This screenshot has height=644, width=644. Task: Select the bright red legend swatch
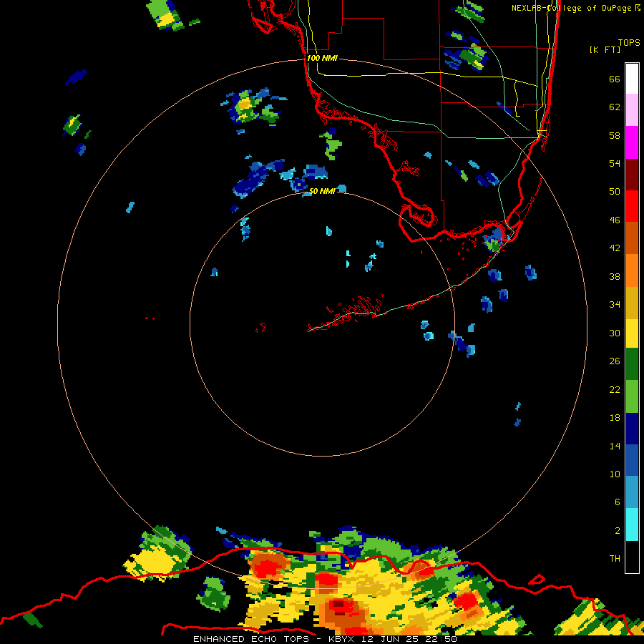(632, 206)
